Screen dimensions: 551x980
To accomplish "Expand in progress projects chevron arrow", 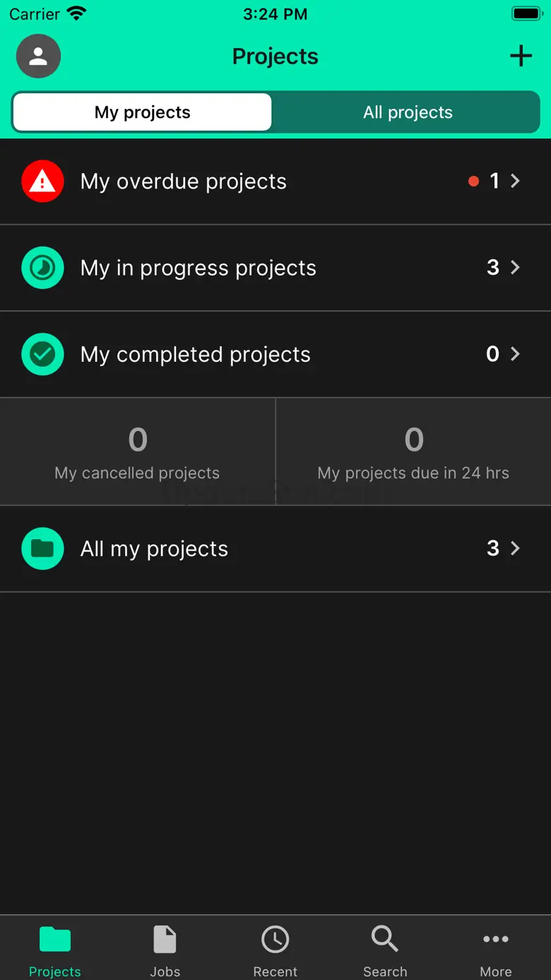I will tap(516, 268).
